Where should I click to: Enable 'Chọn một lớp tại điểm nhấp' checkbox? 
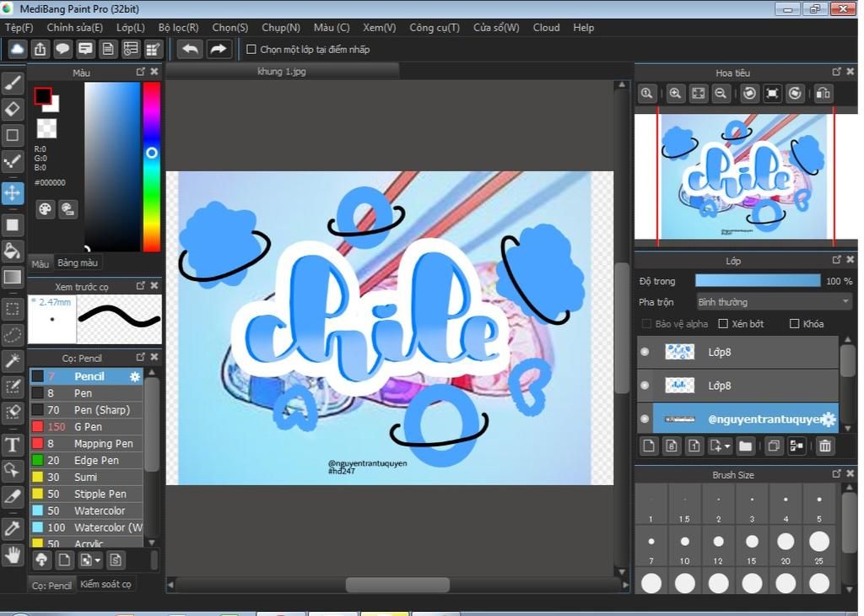point(251,50)
